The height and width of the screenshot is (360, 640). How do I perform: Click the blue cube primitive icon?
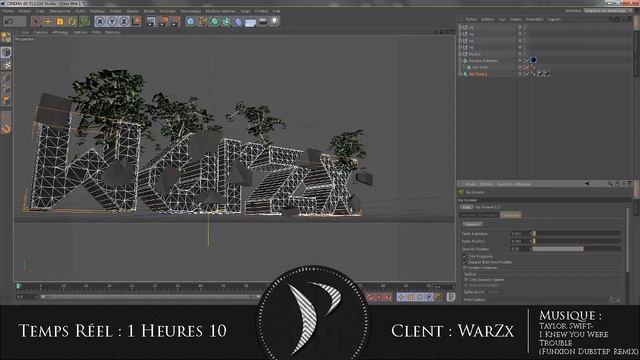tap(190, 21)
